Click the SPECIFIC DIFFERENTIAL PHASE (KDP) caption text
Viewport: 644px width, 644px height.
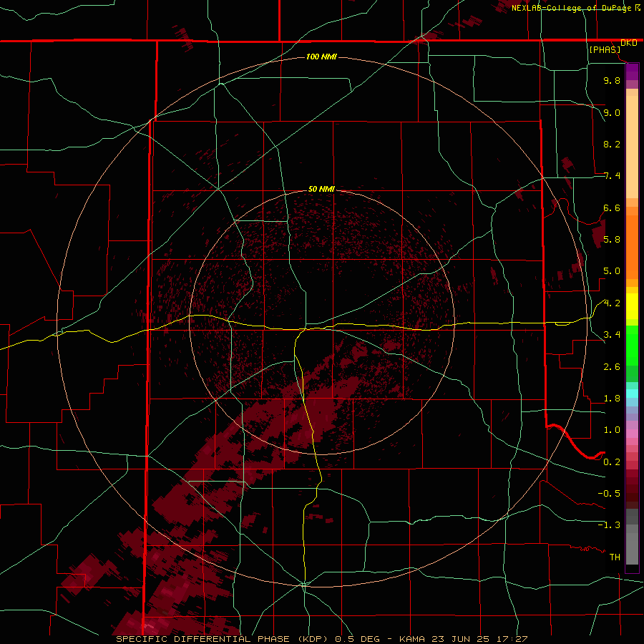click(x=224, y=639)
